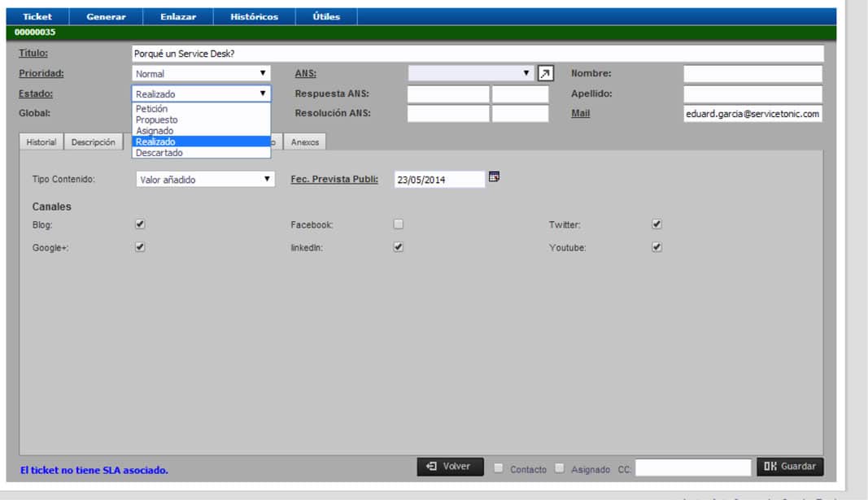The image size is (868, 500).
Task: Check the Asignado checkbox near CC field
Action: [x=560, y=468]
